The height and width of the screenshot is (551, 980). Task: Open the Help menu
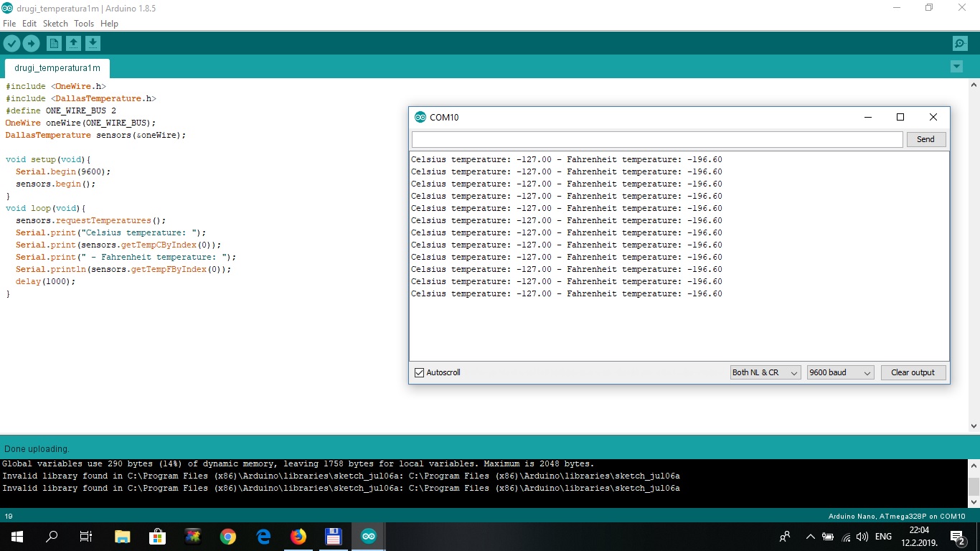(109, 24)
